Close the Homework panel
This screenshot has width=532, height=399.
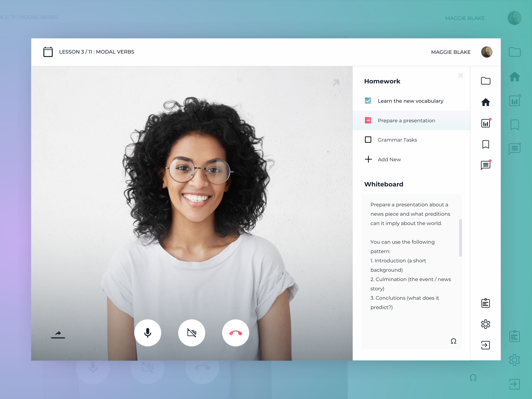coord(460,75)
